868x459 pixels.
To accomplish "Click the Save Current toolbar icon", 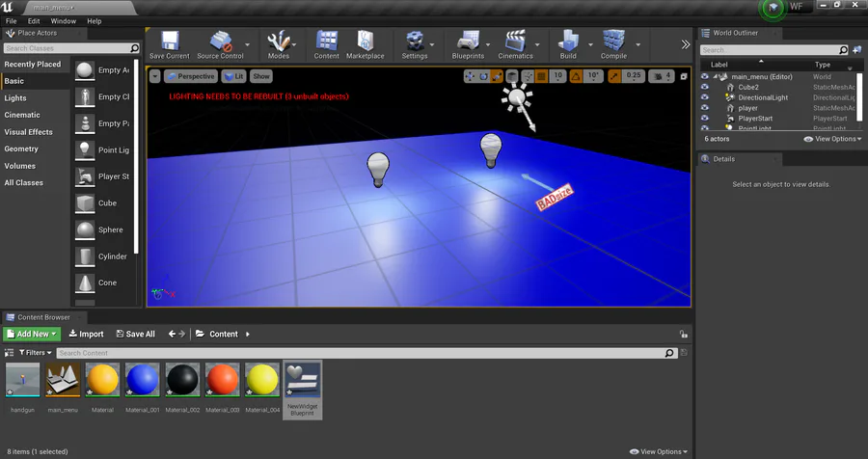I will click(x=170, y=45).
